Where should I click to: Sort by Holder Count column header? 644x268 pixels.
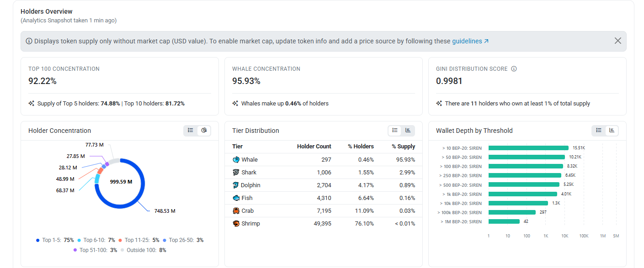pos(314,147)
